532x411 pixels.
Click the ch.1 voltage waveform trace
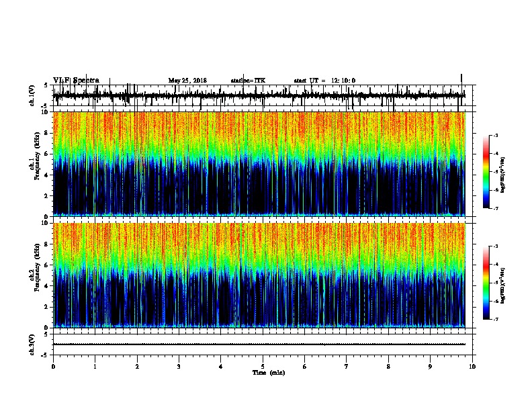point(259,95)
